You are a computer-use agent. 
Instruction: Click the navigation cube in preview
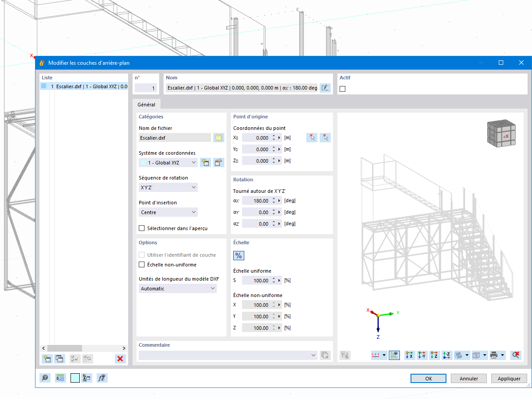pyautogui.click(x=502, y=134)
